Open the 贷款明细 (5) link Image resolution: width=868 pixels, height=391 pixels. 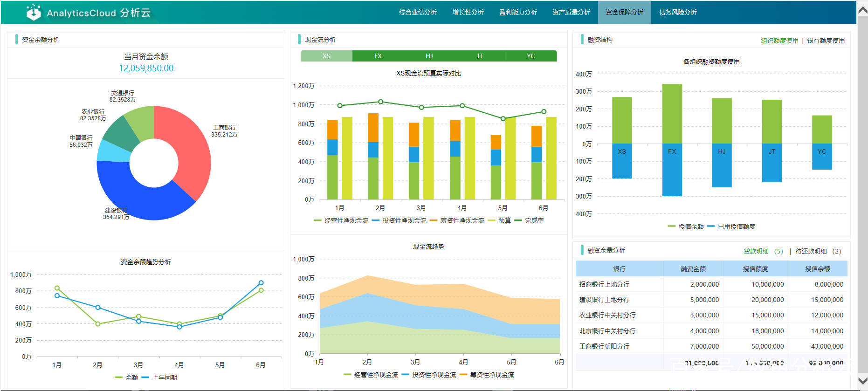763,251
